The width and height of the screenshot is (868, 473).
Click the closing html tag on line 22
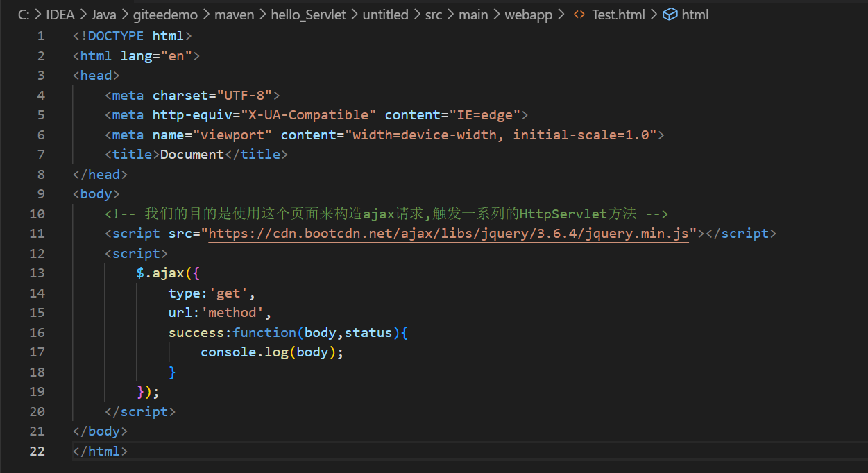100,451
